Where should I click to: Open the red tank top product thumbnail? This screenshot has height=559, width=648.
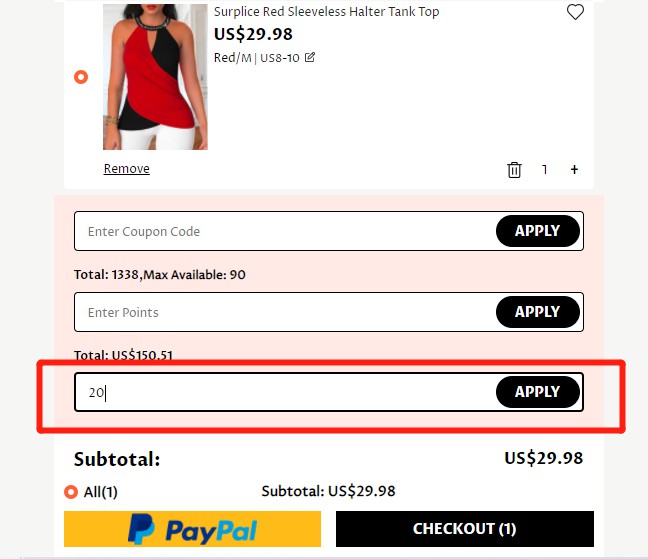coord(155,77)
